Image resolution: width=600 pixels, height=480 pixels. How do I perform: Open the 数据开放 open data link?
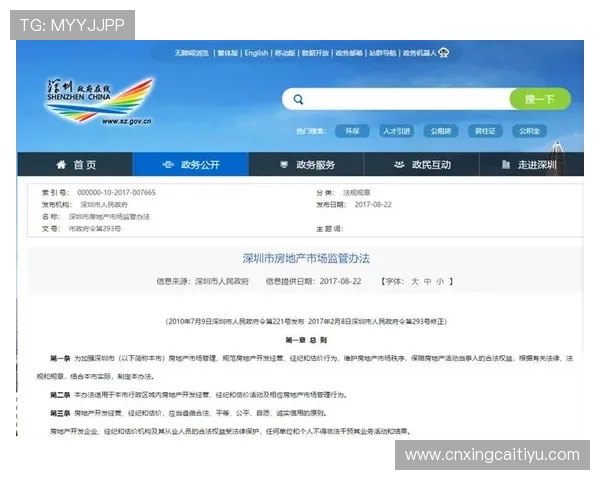[x=315, y=53]
